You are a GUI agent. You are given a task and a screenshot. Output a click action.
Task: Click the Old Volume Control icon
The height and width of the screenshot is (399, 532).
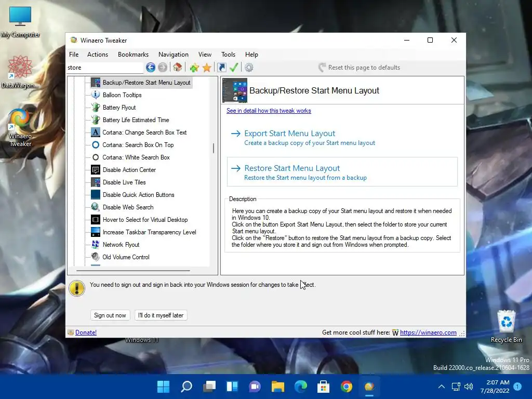[96, 257]
